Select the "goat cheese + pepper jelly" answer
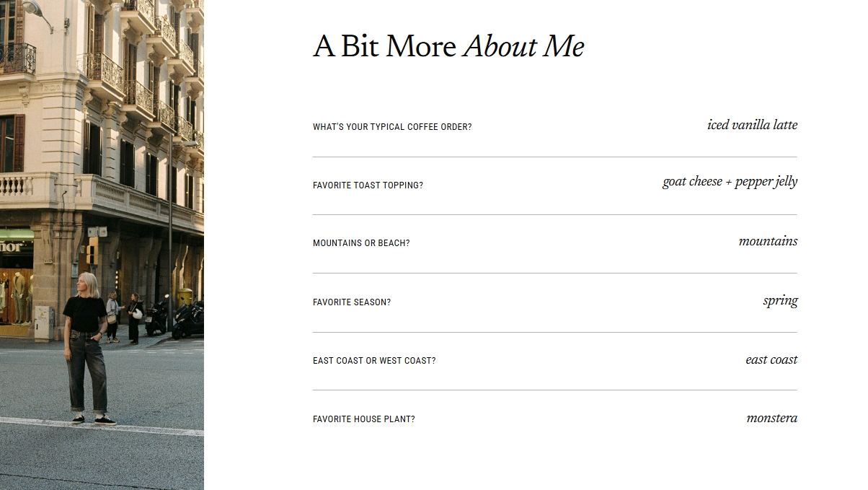The height and width of the screenshot is (490, 868). point(730,182)
